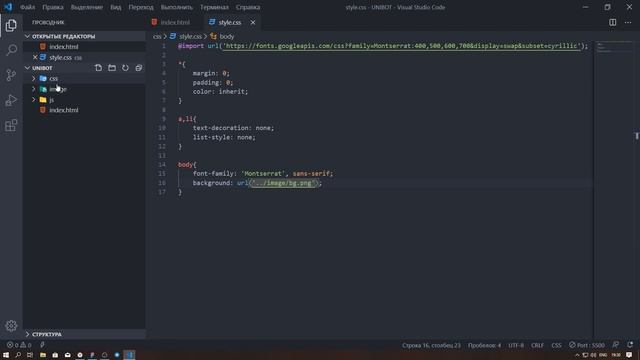640x360 pixels.
Task: Click the ../image/bg.png path on line 16
Action: click(x=284, y=183)
